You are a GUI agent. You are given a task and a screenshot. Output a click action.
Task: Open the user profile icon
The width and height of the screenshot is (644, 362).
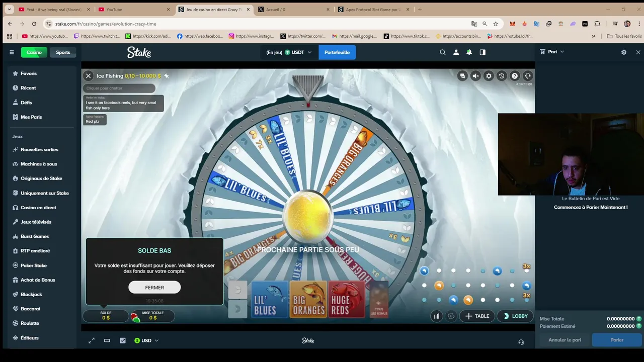(456, 52)
